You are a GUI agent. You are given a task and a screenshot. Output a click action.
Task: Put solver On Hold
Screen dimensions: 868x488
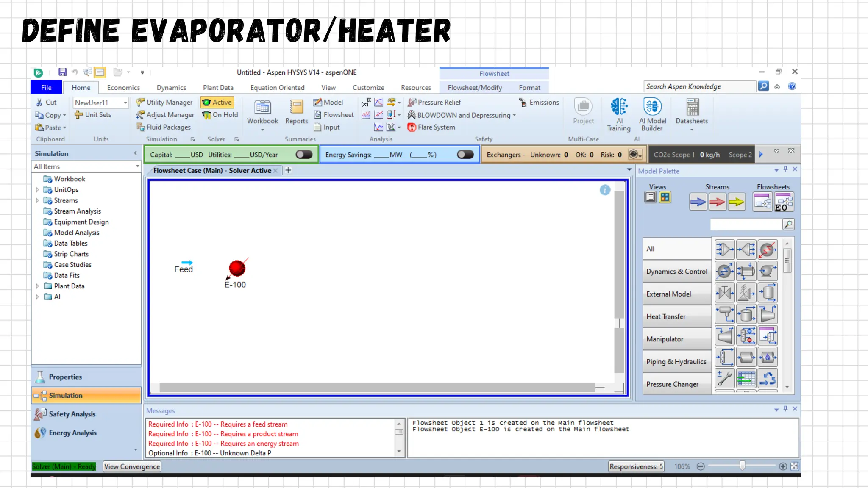click(x=220, y=115)
